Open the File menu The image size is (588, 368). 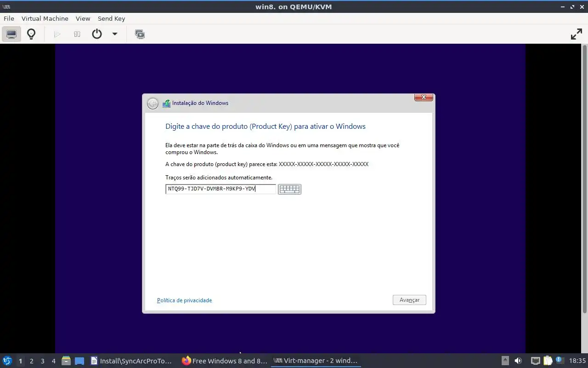point(9,18)
